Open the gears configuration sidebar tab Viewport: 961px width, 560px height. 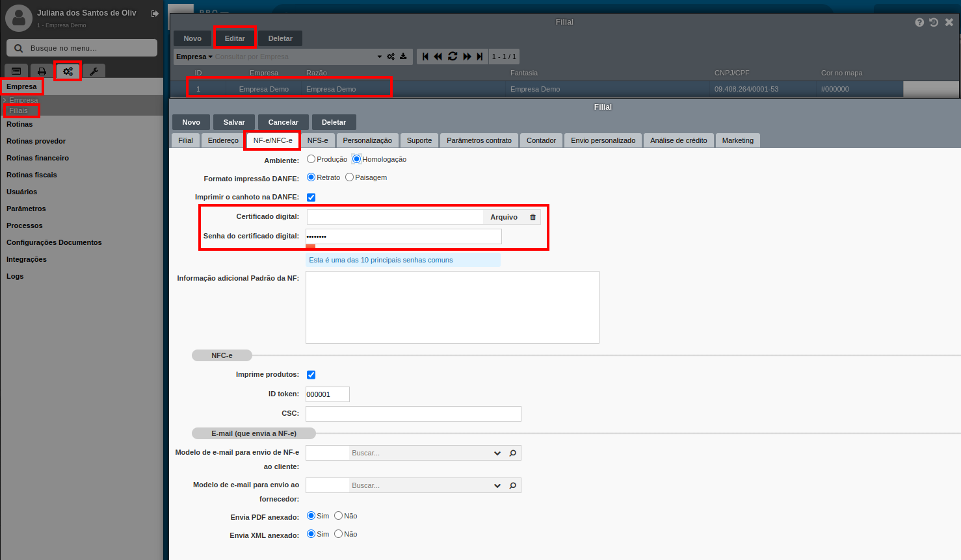coord(68,71)
